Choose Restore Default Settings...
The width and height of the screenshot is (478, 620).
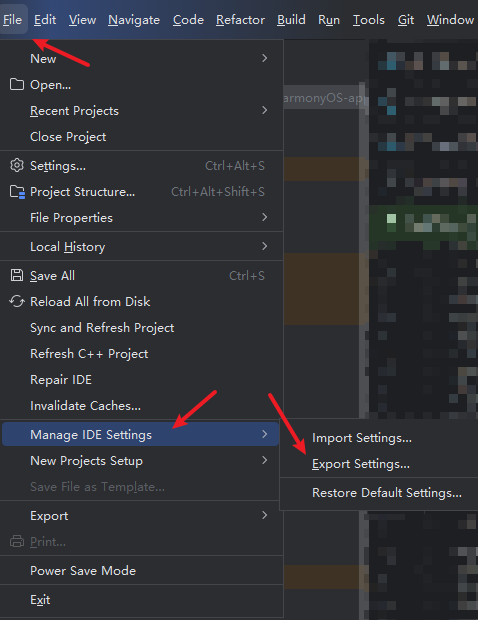tap(387, 493)
